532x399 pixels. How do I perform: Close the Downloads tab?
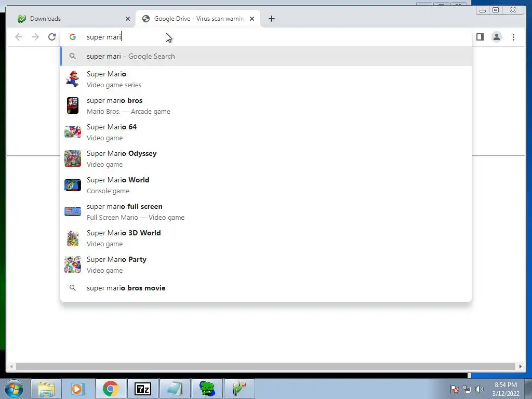tap(128, 19)
